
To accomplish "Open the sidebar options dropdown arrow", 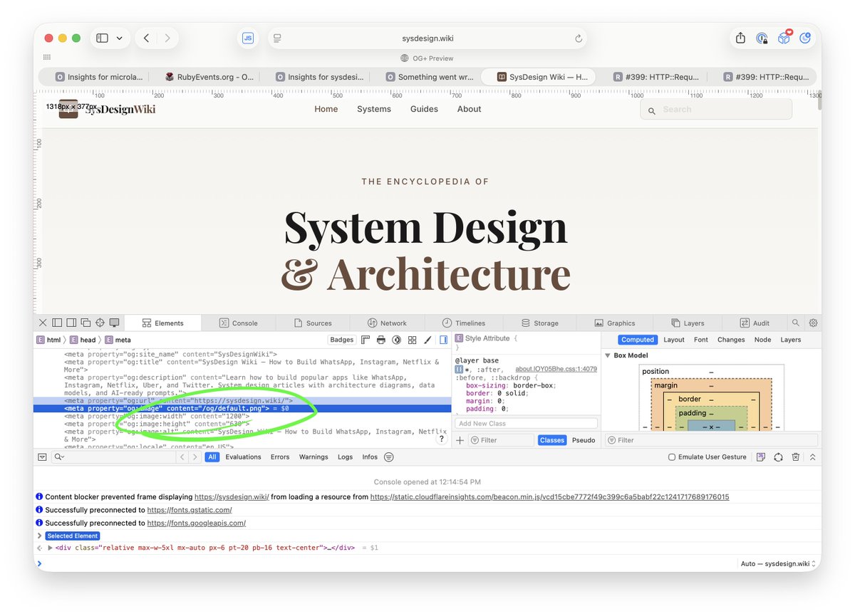I will click(x=119, y=38).
